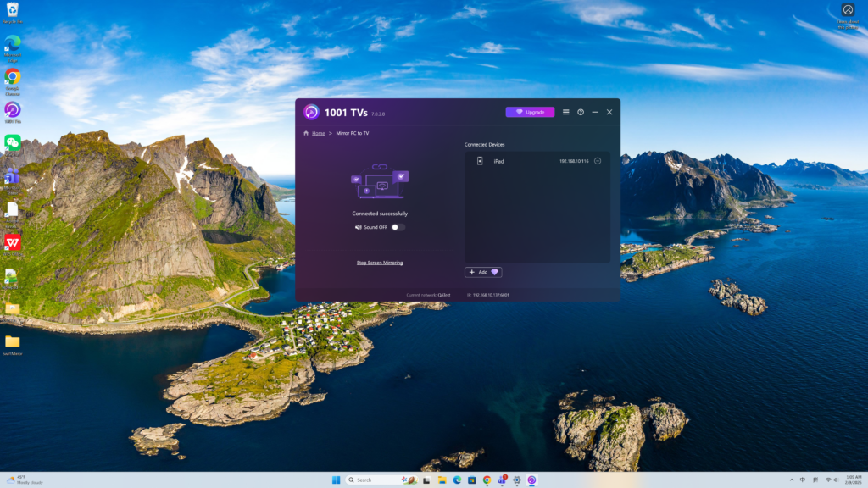The width and height of the screenshot is (868, 488).
Task: Disconnect the iPad using the minus icon
Action: click(x=598, y=161)
